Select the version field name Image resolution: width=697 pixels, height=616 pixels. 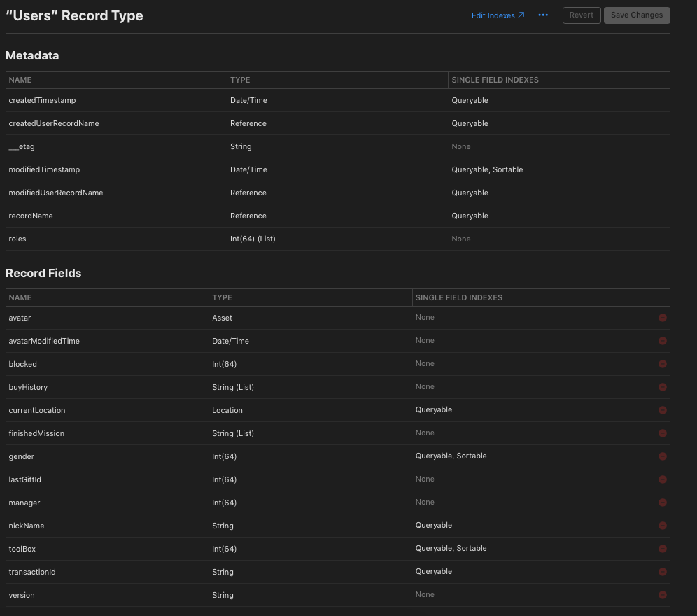21,596
